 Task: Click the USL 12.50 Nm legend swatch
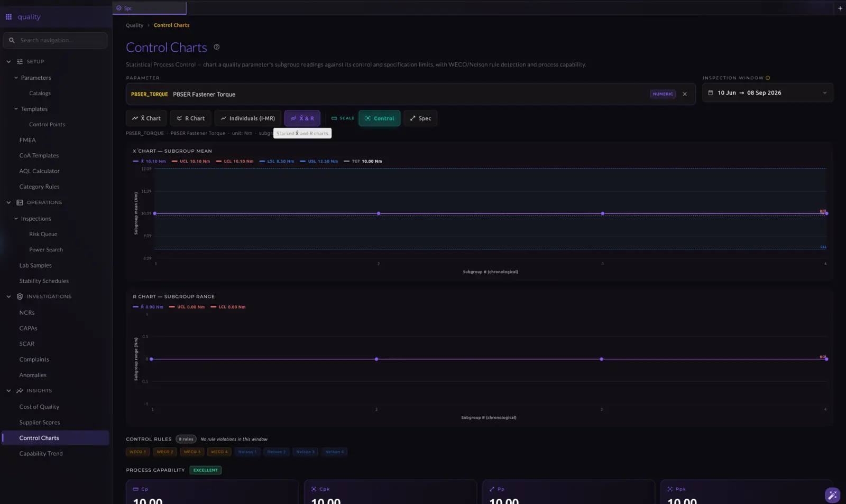click(x=302, y=161)
